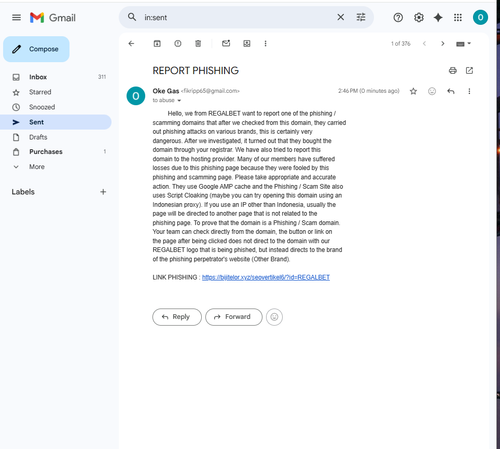Click the search magnifier icon
This screenshot has height=449, width=500.
point(132,17)
